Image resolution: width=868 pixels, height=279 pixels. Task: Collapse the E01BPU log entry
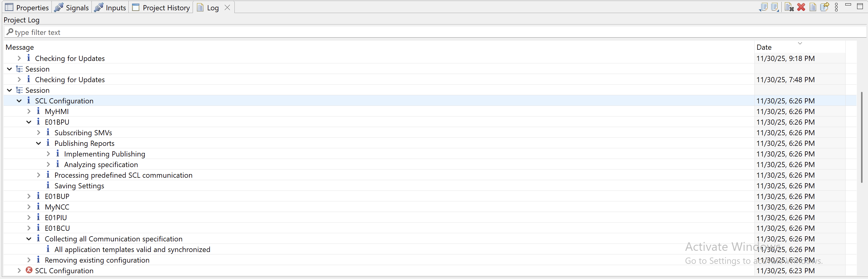(x=29, y=122)
